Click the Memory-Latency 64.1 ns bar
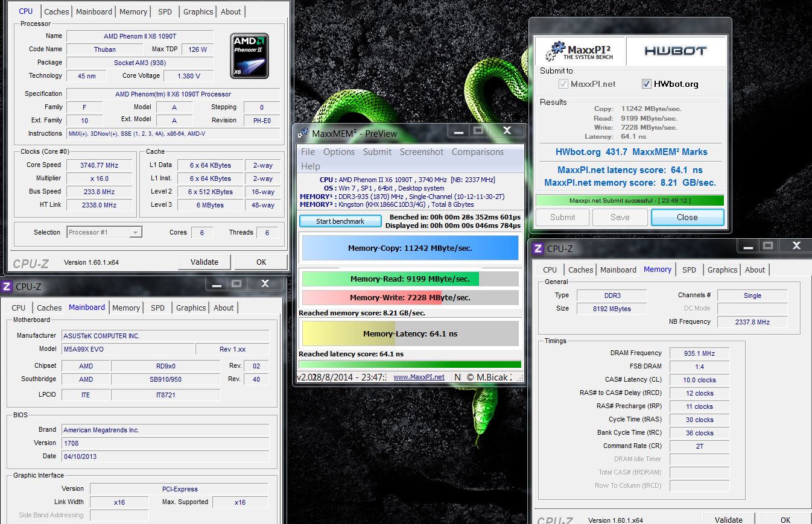This screenshot has width=812, height=524. (x=410, y=333)
